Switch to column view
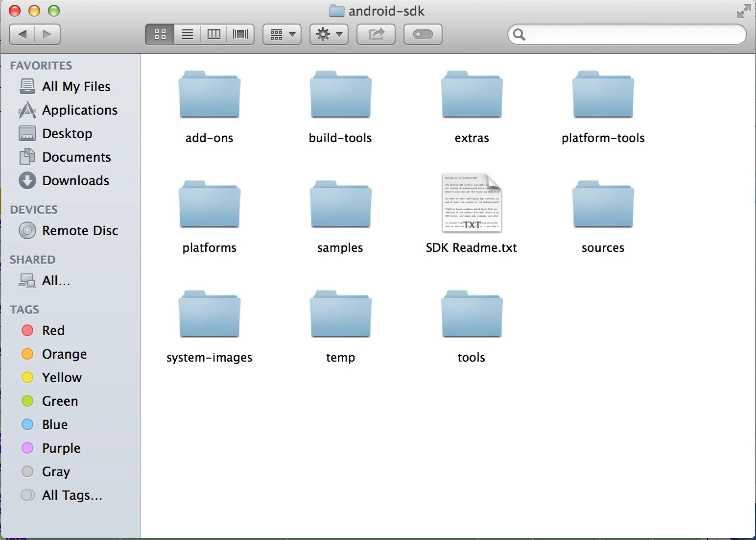 (214, 34)
